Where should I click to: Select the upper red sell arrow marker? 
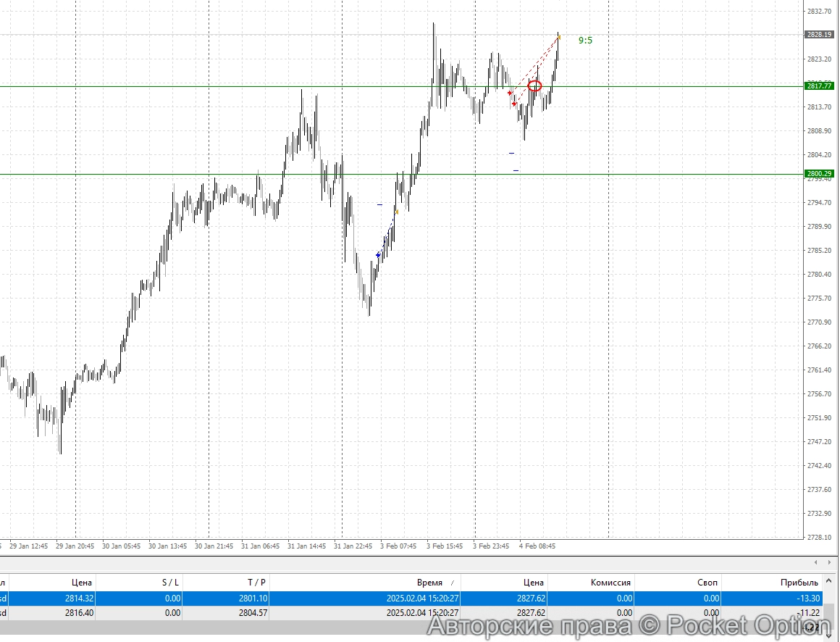(x=510, y=93)
